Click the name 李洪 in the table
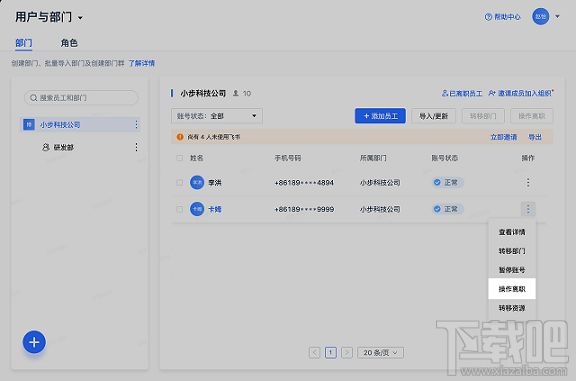 (215, 183)
